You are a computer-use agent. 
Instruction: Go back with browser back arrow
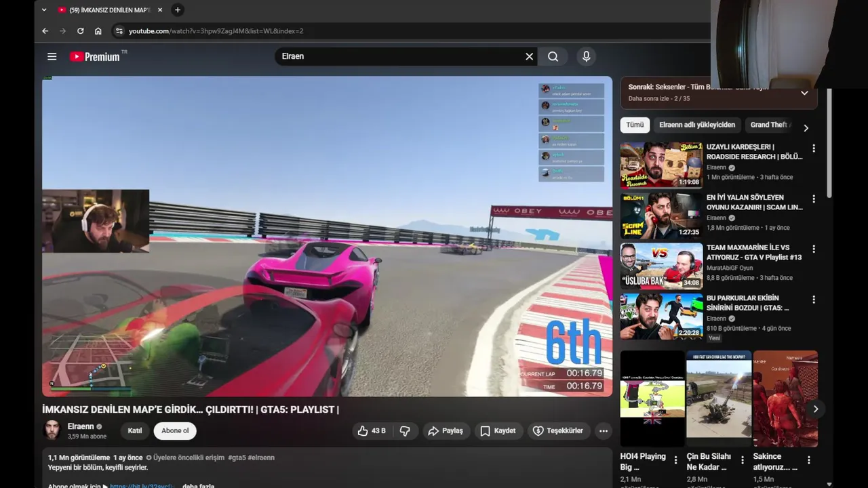point(45,30)
